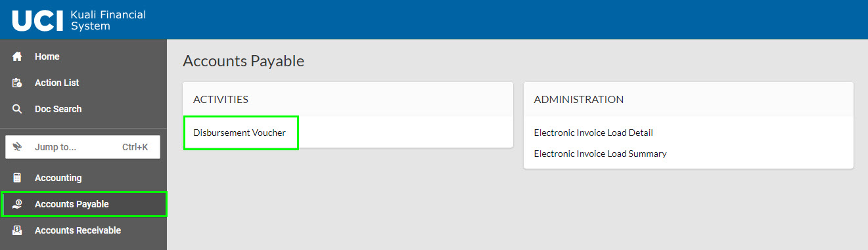Open the Disbursement Voucher link
The image size is (868, 250).
point(239,133)
